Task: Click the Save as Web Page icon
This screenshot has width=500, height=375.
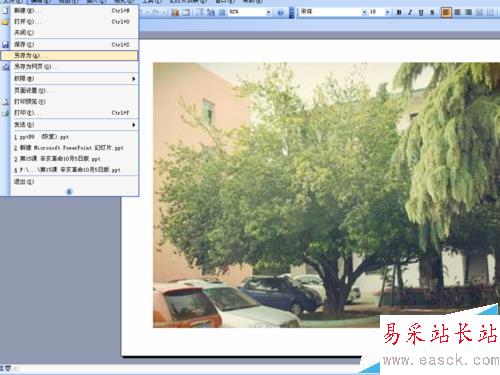Action: (x=5, y=67)
